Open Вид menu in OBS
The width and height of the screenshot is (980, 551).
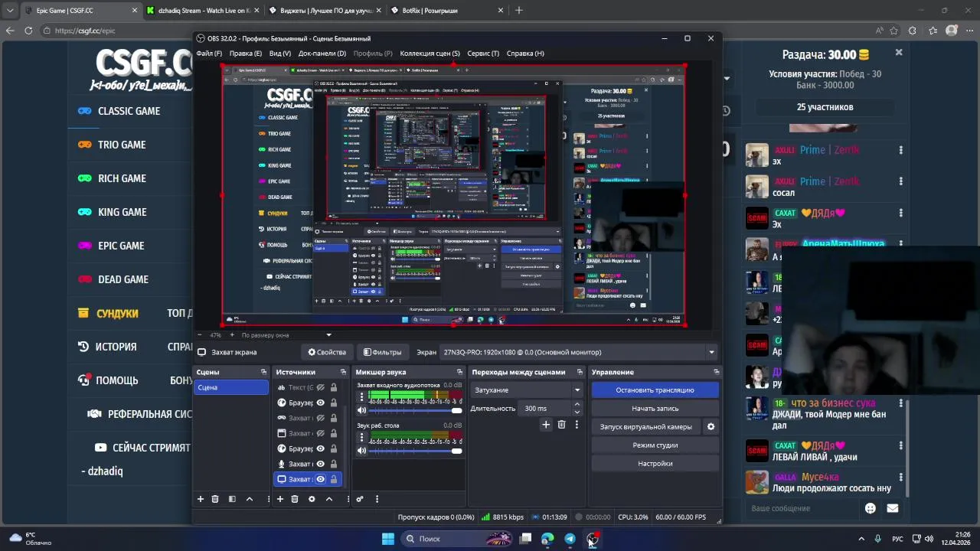pyautogui.click(x=280, y=54)
